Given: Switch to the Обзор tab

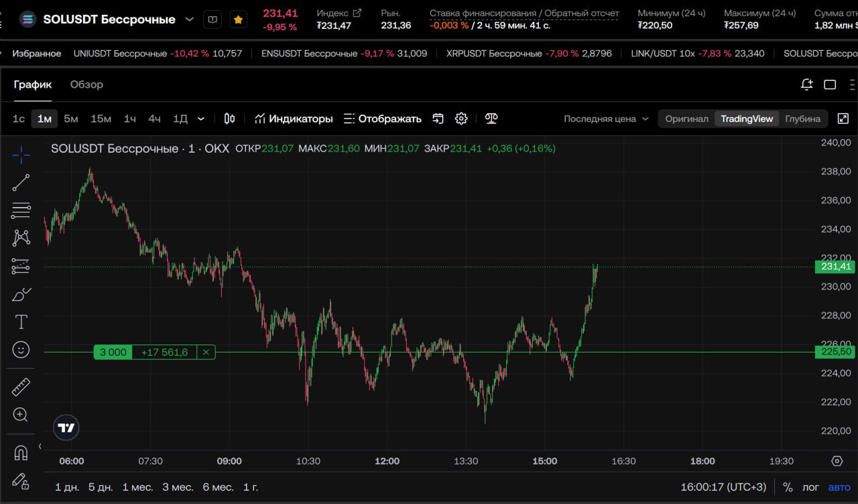Looking at the screenshot, I should click(86, 84).
